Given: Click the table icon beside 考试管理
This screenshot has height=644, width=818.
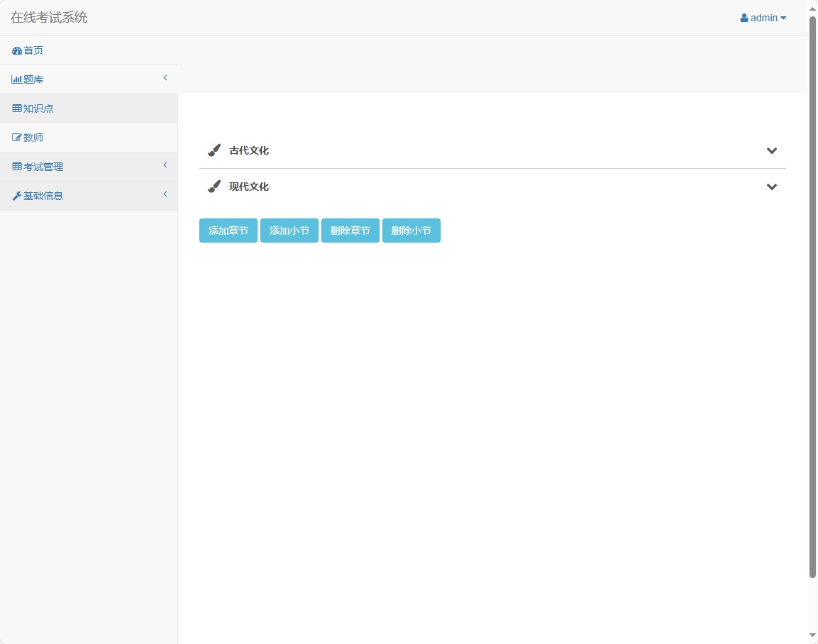Looking at the screenshot, I should click(17, 167).
